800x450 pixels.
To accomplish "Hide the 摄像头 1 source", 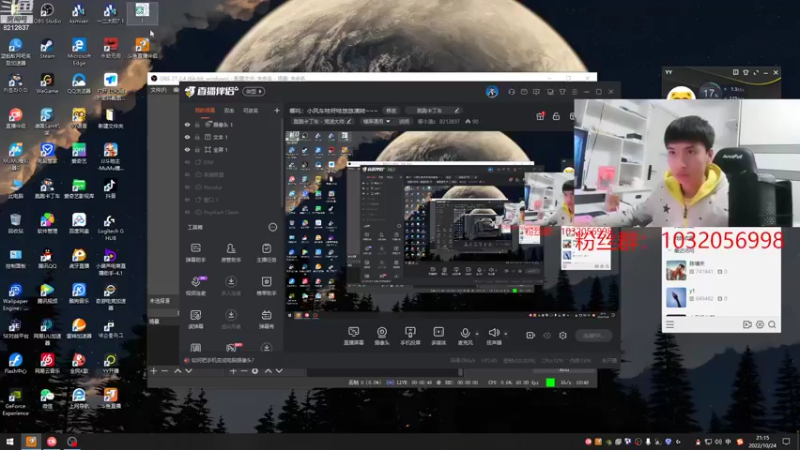I will 187,124.
